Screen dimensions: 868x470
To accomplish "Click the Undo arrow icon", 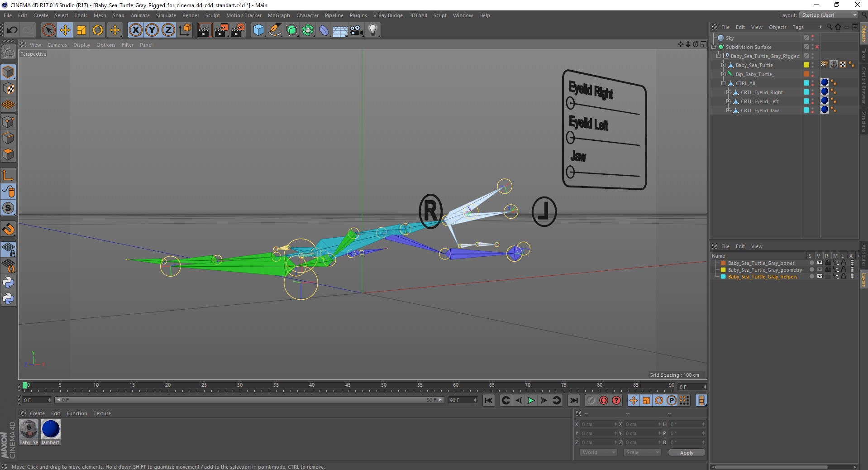I will coord(12,30).
